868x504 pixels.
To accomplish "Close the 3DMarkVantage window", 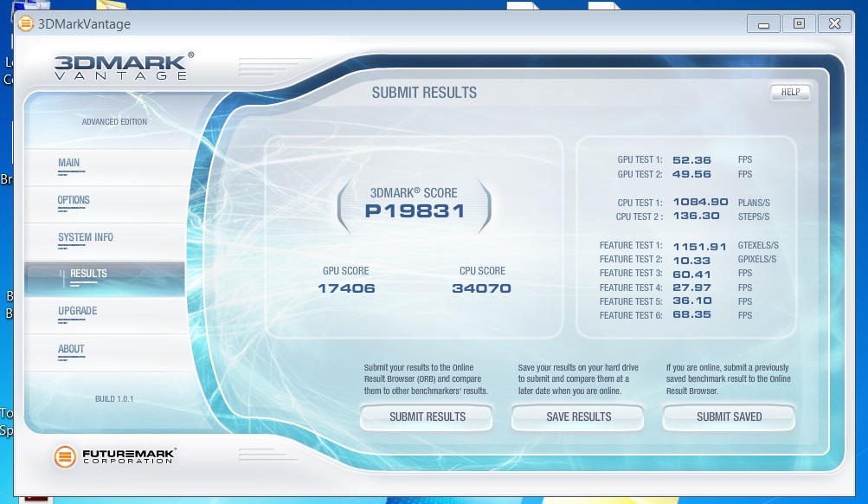I will pyautogui.click(x=833, y=23).
